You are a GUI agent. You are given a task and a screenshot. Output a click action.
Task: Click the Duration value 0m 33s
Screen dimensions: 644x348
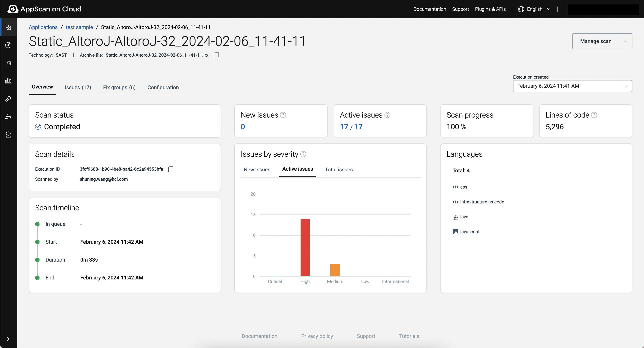tap(89, 260)
